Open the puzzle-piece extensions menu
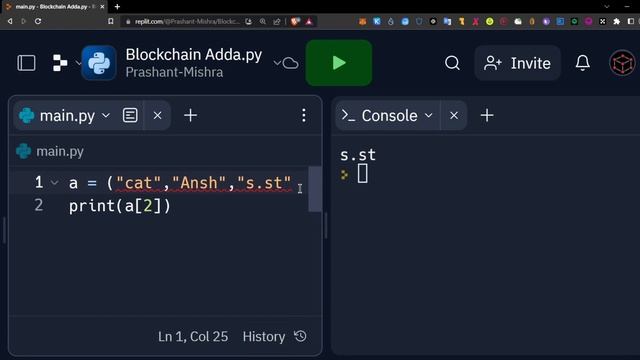640x360 pixels. point(617,22)
